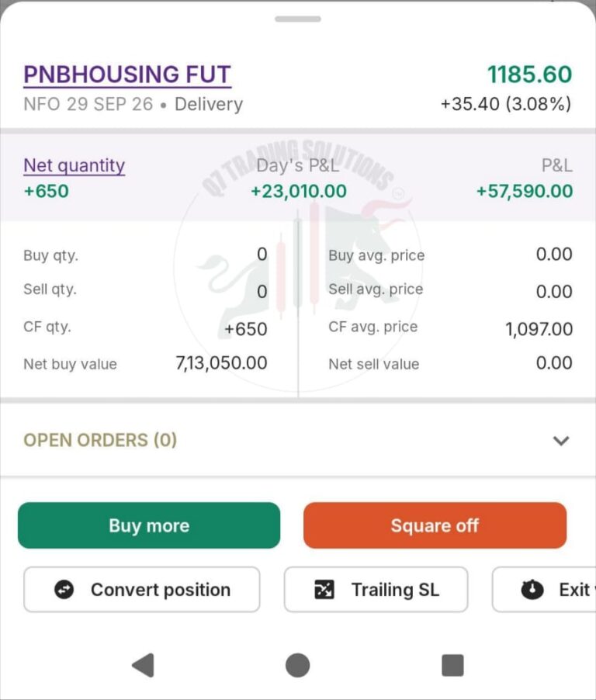Viewport: 596px width, 700px height.
Task: Tap the Android recent apps square
Action: (x=452, y=665)
